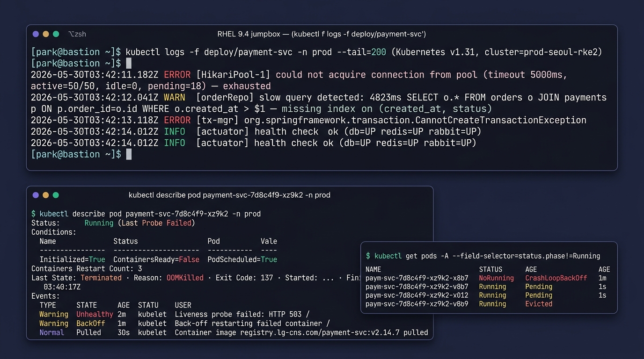Viewport: 644px width, 359px height.
Task: Maximize the jumpbox terminal using the green dot
Action: 56,34
